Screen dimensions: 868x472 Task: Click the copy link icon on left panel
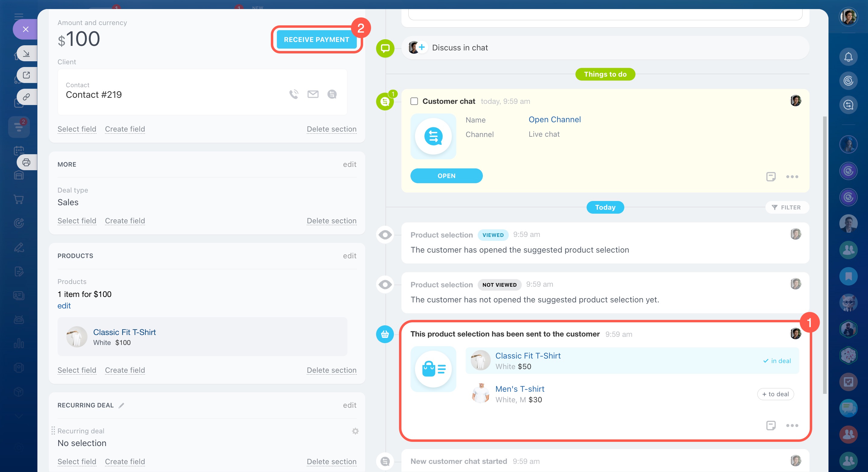point(26,97)
